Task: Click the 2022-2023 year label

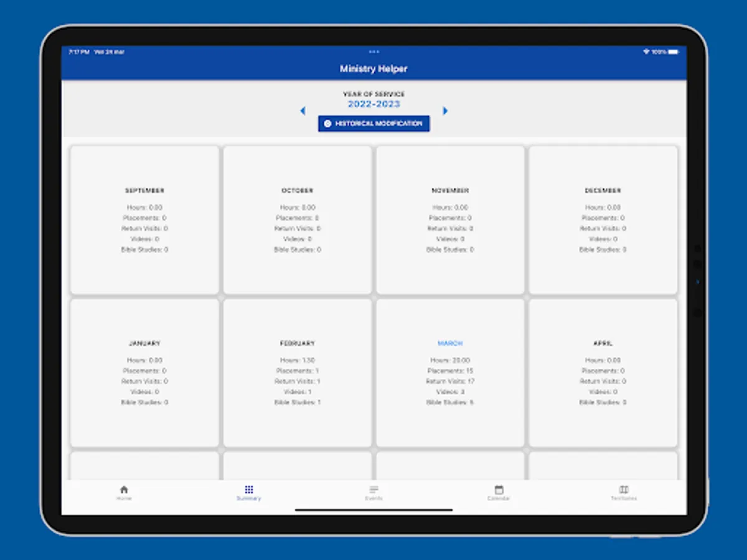Action: coord(374,104)
